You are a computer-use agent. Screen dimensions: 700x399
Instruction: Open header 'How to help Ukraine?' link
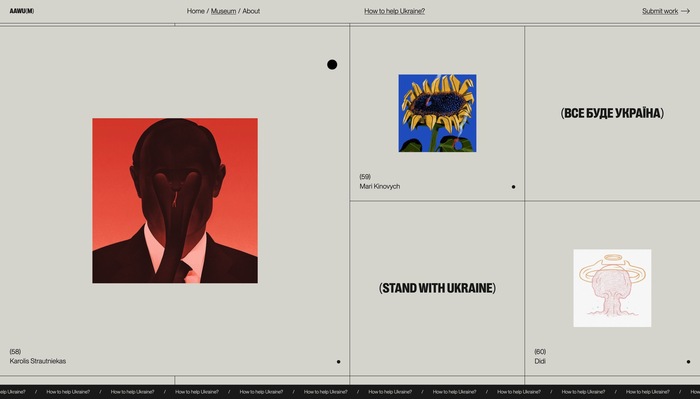(x=394, y=11)
